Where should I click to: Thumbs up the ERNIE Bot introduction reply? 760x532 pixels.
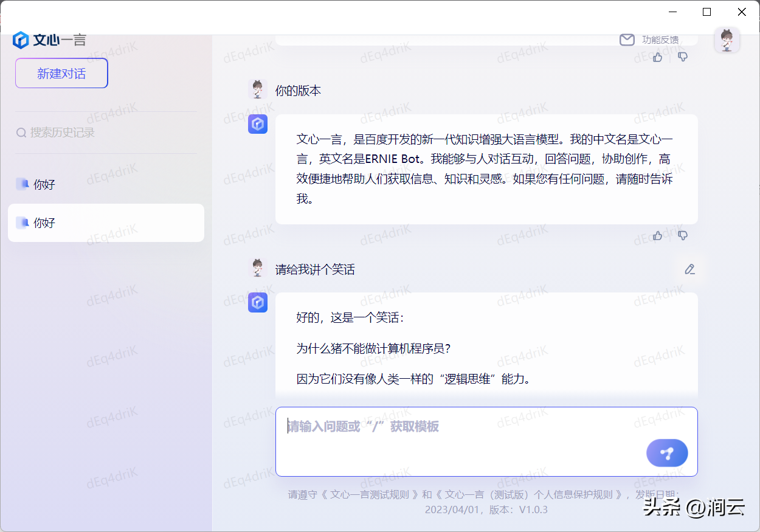pos(658,235)
